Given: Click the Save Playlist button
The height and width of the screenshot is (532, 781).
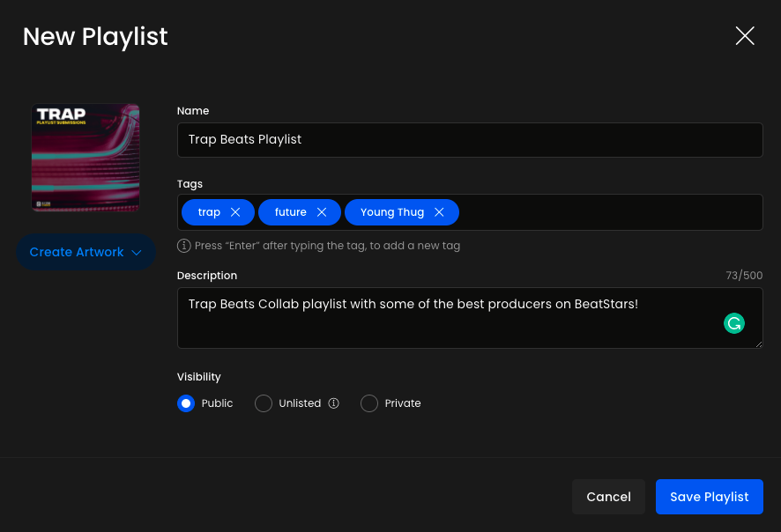Looking at the screenshot, I should tap(709, 497).
